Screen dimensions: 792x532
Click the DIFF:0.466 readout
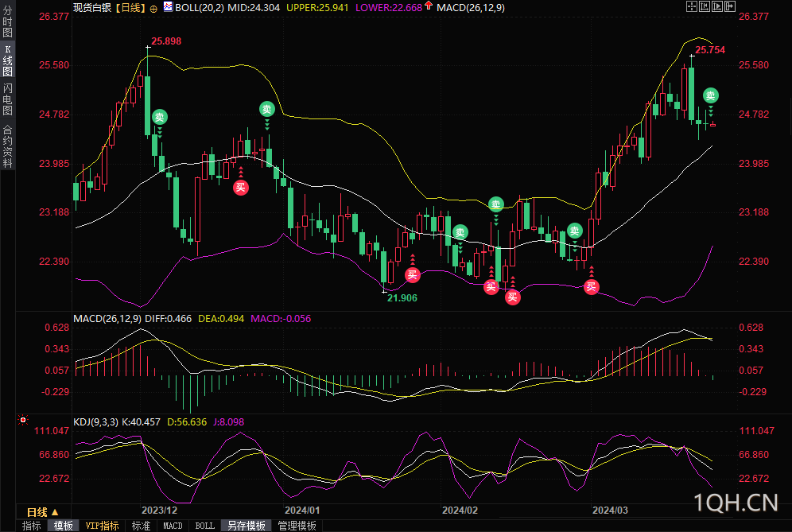169,319
